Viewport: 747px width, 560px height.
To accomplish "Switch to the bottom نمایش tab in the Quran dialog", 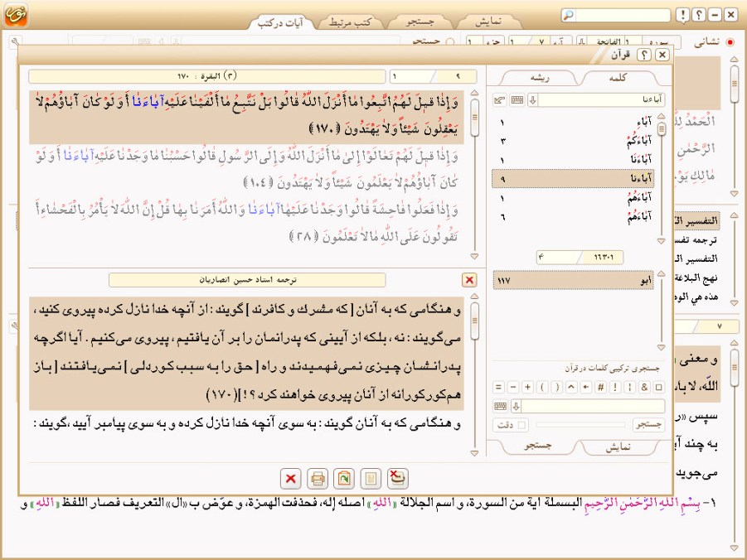I will coord(618,447).
